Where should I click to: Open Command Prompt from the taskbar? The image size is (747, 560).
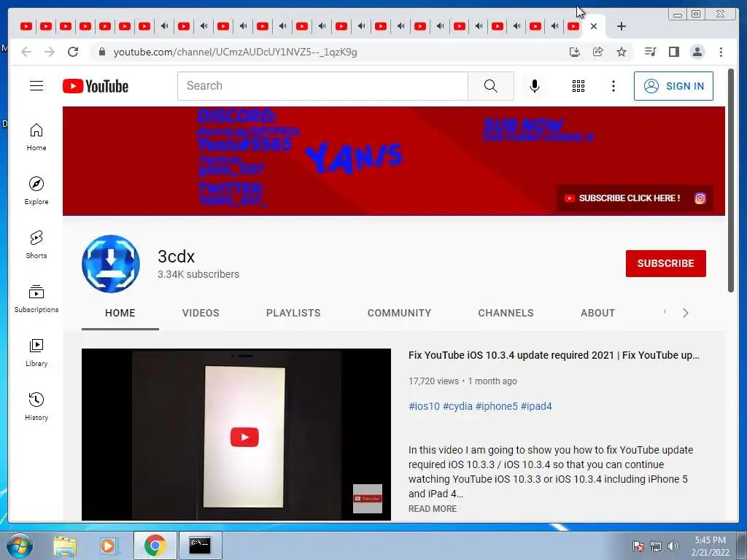200,545
